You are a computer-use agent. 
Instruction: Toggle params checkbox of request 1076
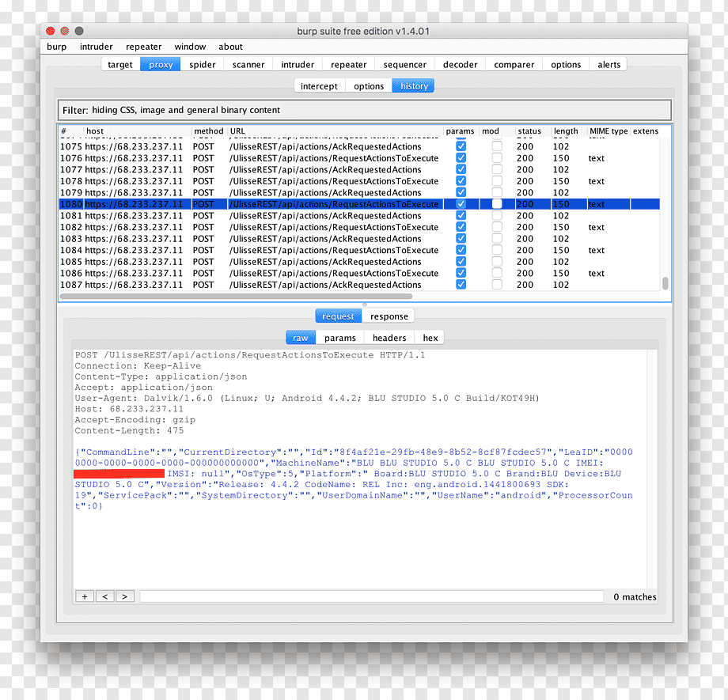[x=461, y=158]
